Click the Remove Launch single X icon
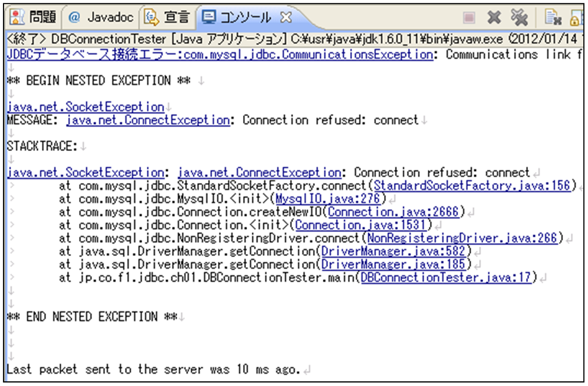 coord(494,18)
